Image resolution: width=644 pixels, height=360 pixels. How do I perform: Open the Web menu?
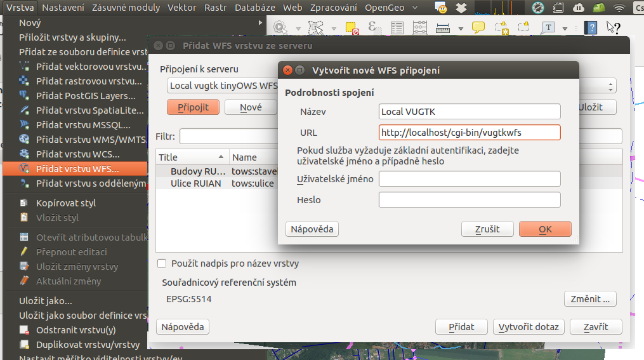click(292, 8)
